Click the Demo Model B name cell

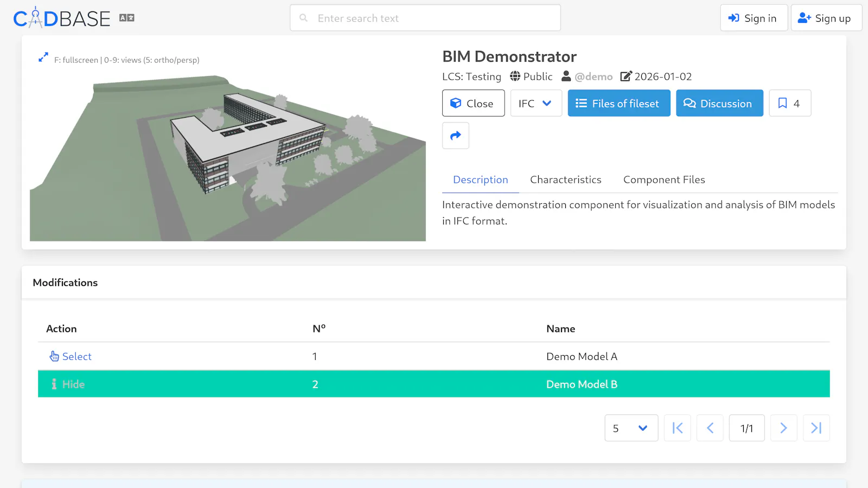[582, 384]
